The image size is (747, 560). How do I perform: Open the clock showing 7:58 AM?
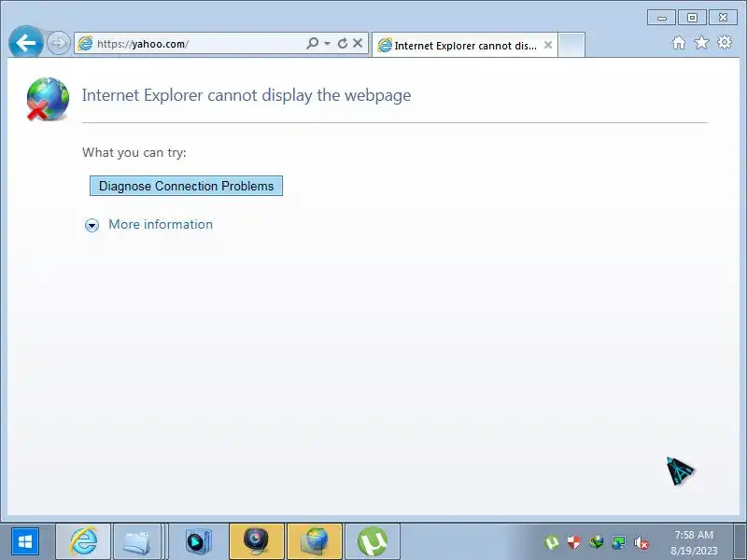694,542
